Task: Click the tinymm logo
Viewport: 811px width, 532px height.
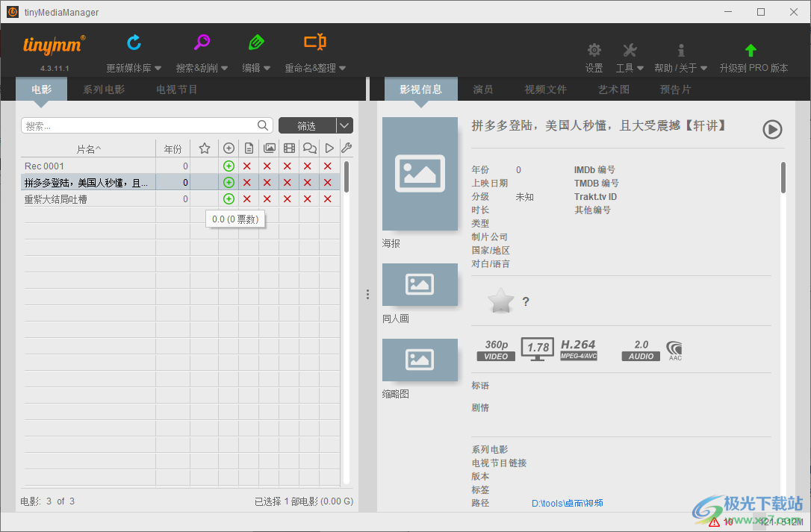Action: pyautogui.click(x=55, y=46)
